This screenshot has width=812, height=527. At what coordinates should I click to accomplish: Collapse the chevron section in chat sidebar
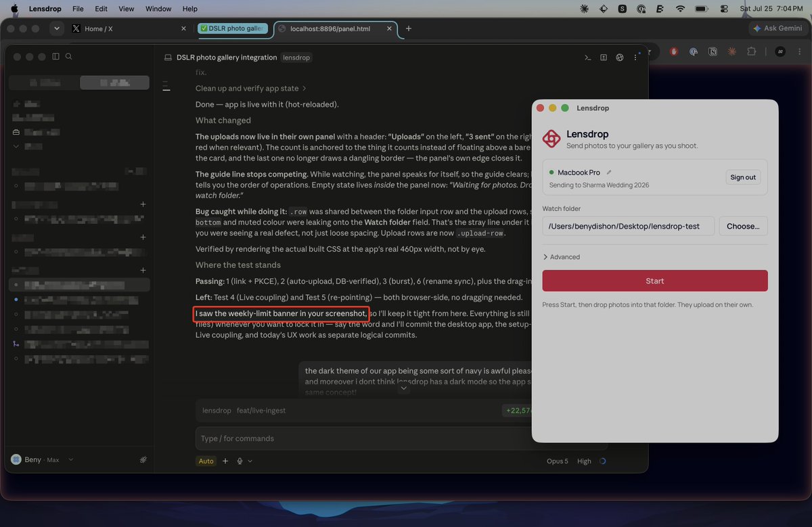coord(16,146)
